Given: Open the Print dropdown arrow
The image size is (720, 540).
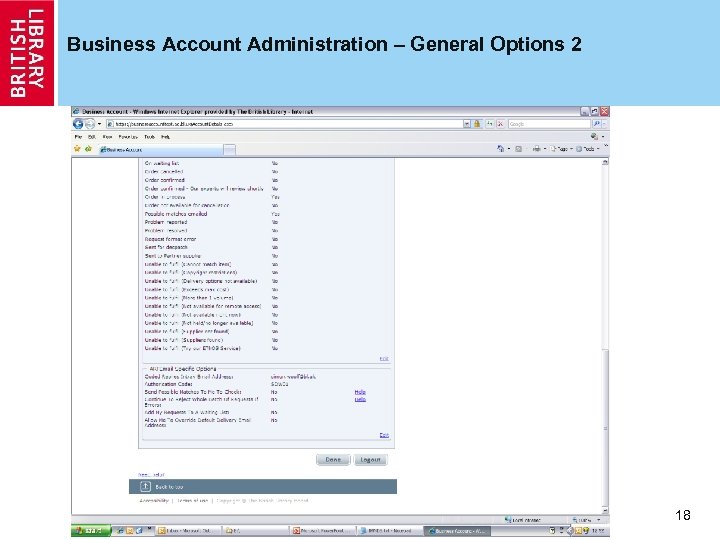Looking at the screenshot, I should click(545, 149).
